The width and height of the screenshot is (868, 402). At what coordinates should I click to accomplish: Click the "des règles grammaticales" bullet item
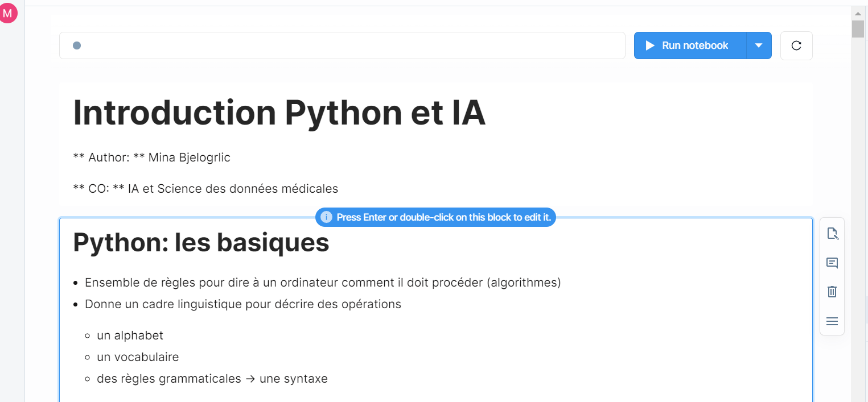click(212, 379)
